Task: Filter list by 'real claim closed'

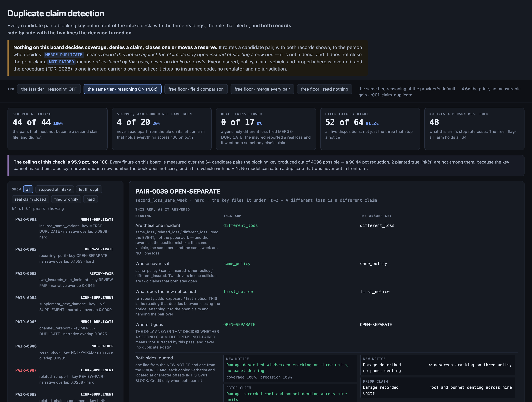Action: point(31,199)
